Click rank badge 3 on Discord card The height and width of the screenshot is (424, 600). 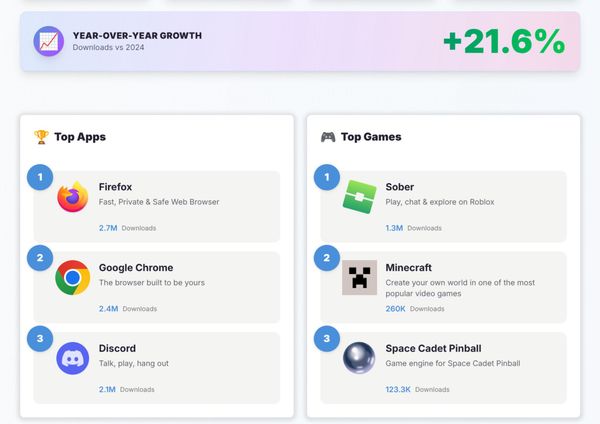[40, 339]
